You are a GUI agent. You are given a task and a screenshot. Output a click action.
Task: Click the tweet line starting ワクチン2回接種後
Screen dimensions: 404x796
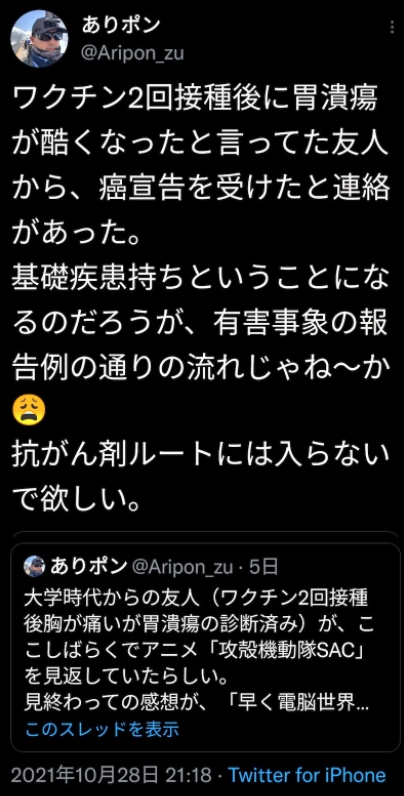195,100
